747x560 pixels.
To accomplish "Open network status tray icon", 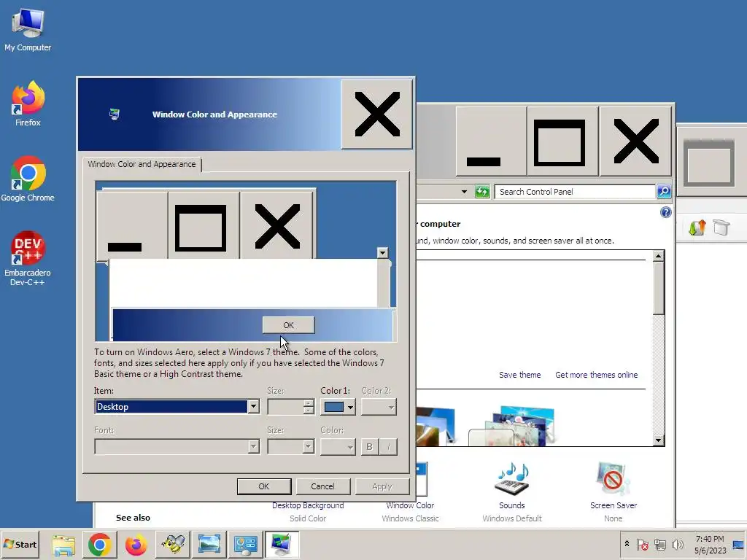I will pos(659,544).
